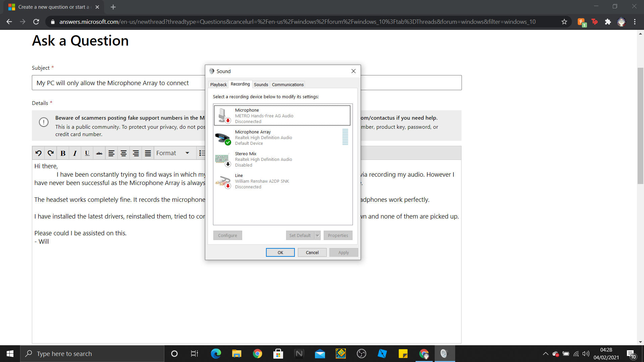Screen dimensions: 644x362
Task: Click the page vertical scrollbar thumb
Action: point(640,126)
